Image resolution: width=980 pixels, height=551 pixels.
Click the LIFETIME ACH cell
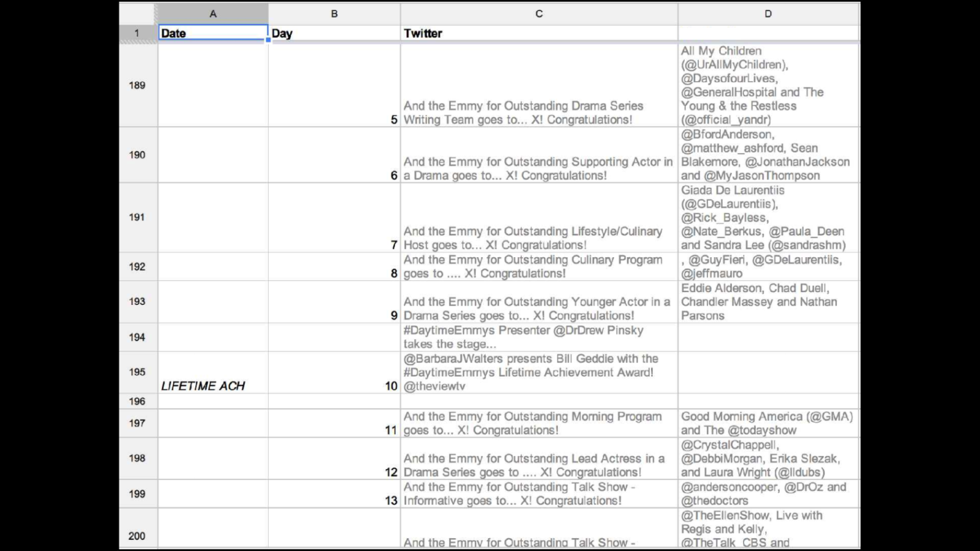pos(213,372)
